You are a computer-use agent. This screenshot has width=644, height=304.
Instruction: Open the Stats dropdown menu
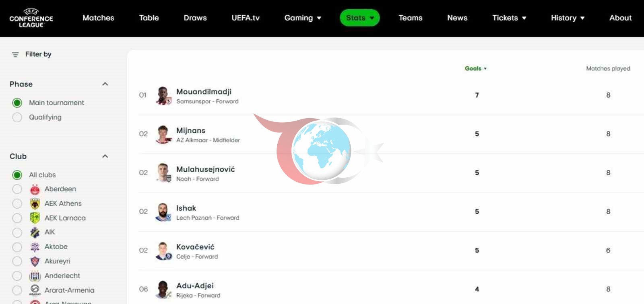click(359, 18)
